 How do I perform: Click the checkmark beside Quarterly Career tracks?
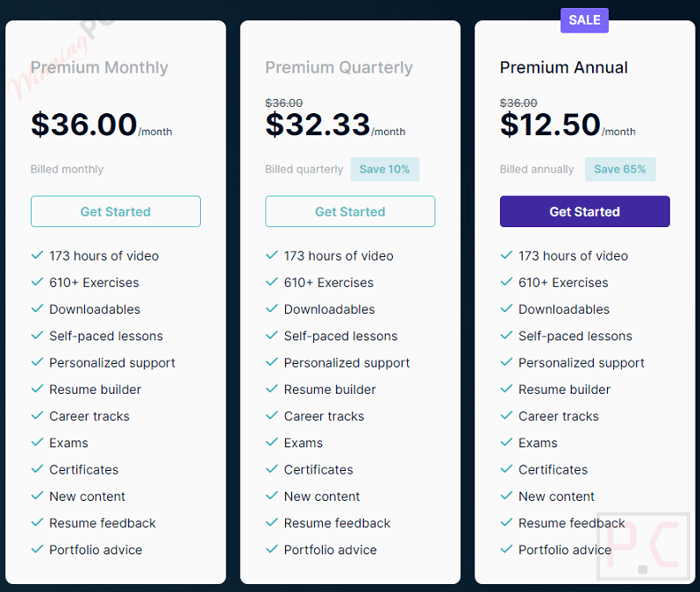[272, 415]
